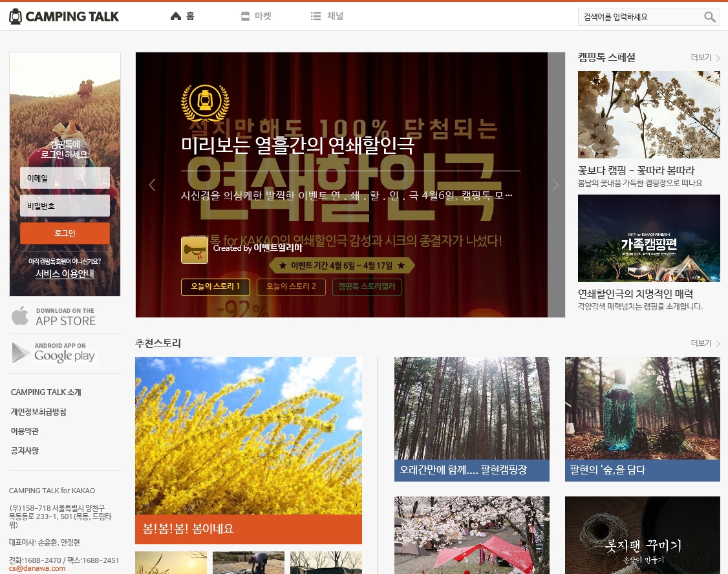Open Android app on Google Play link
Screen dimensions: 728x574
[65, 353]
